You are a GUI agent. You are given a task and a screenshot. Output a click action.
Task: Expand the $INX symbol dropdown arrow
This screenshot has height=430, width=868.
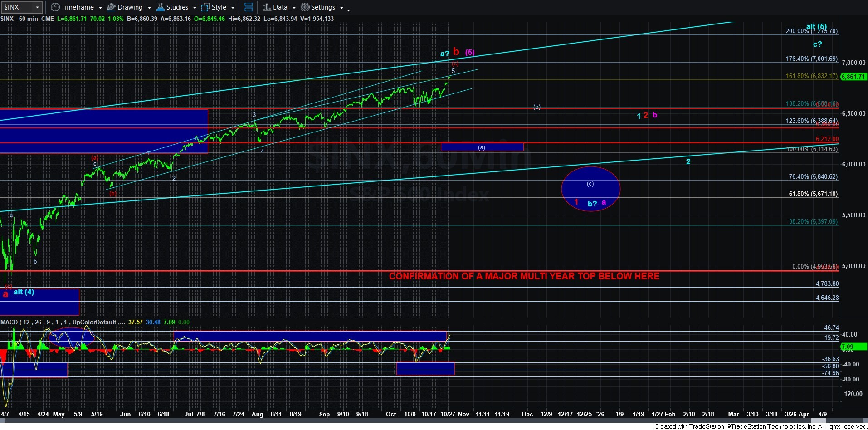pos(37,7)
